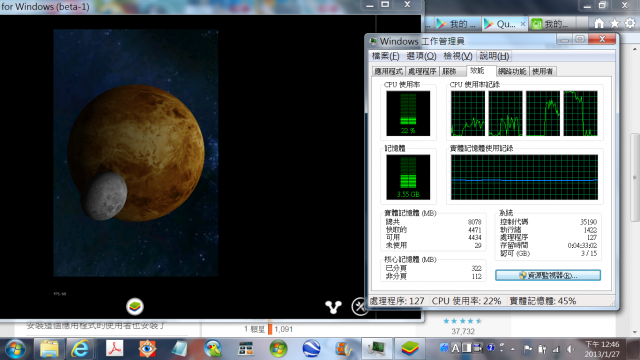This screenshot has width=640, height=360.
Task: Open the 選項(O) menu in Task Manager
Action: pyautogui.click(x=421, y=56)
